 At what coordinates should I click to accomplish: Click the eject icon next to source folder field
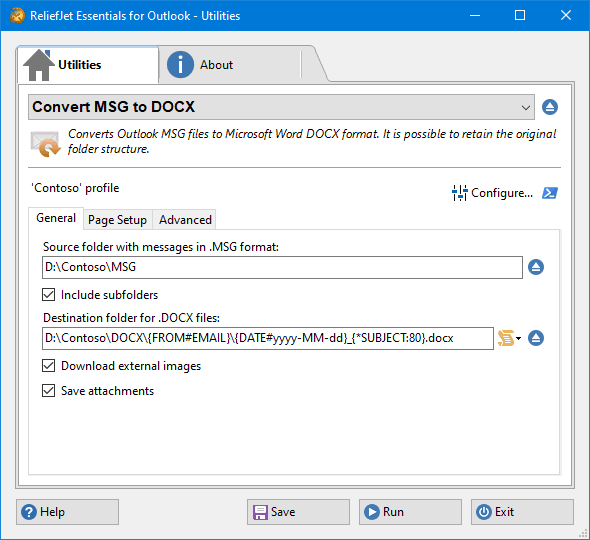click(x=536, y=267)
